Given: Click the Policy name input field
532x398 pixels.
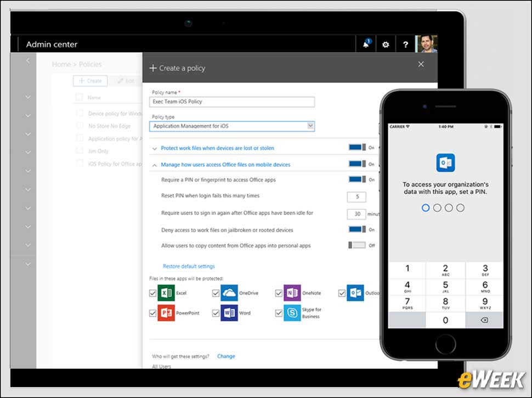Looking at the screenshot, I should [x=232, y=102].
